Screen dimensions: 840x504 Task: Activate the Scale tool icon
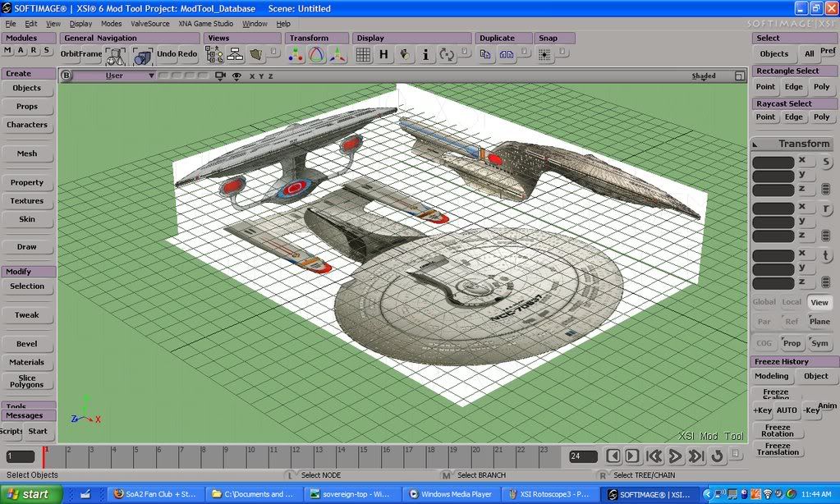(296, 55)
